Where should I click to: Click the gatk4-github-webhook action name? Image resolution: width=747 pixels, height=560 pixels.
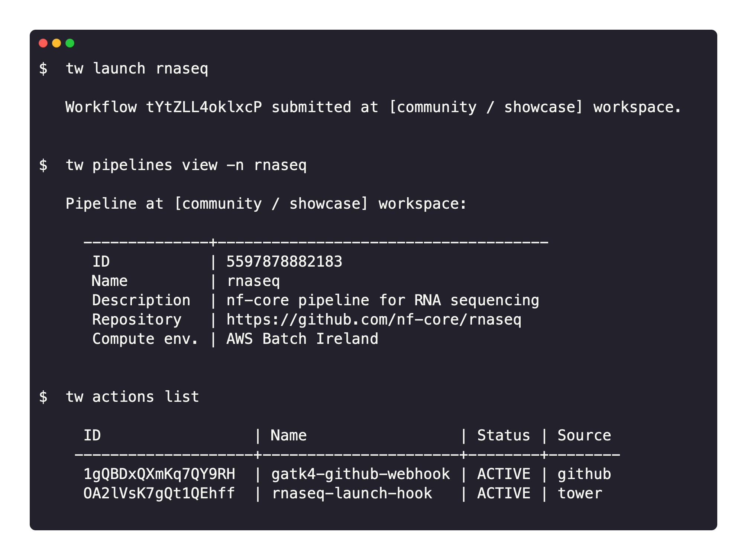pyautogui.click(x=360, y=474)
